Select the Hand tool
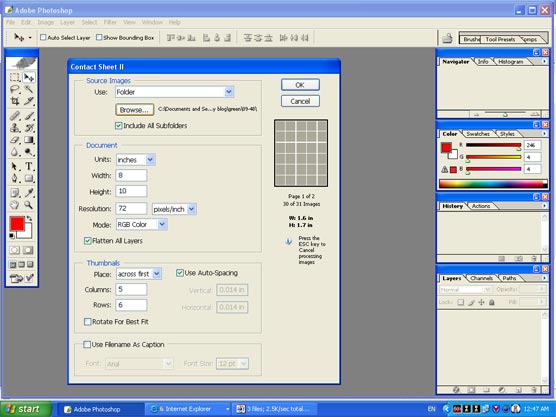The height and width of the screenshot is (417, 556). point(15,205)
